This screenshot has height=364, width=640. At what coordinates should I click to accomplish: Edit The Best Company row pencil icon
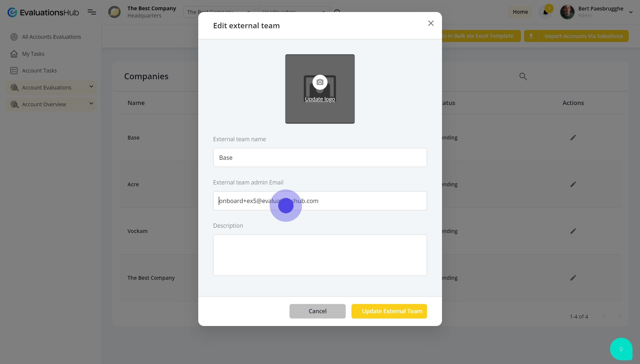coord(573,278)
